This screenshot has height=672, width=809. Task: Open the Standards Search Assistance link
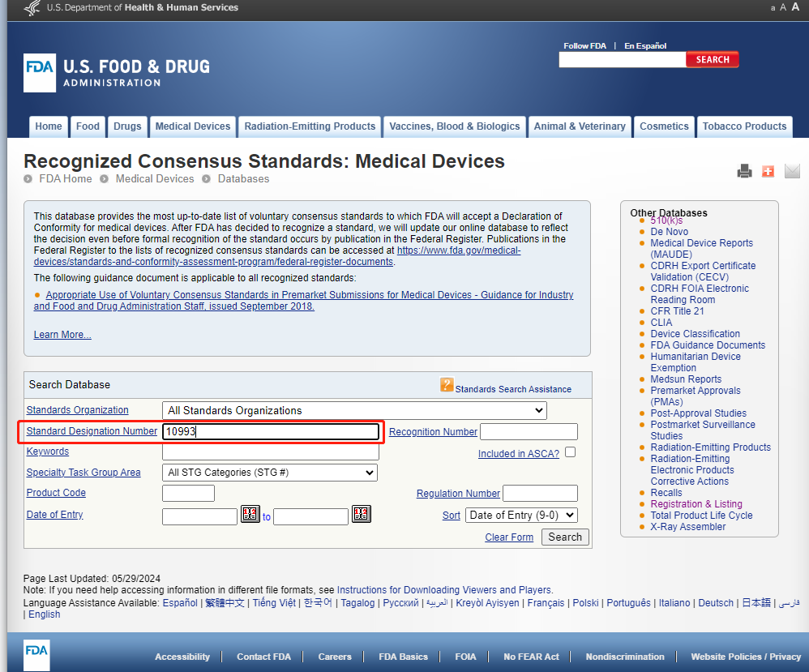(x=513, y=389)
